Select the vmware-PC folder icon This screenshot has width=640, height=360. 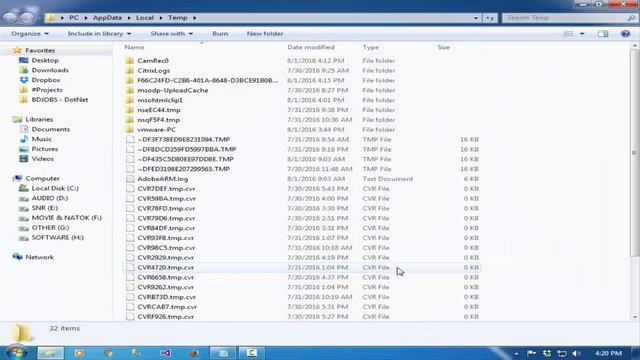(x=130, y=130)
